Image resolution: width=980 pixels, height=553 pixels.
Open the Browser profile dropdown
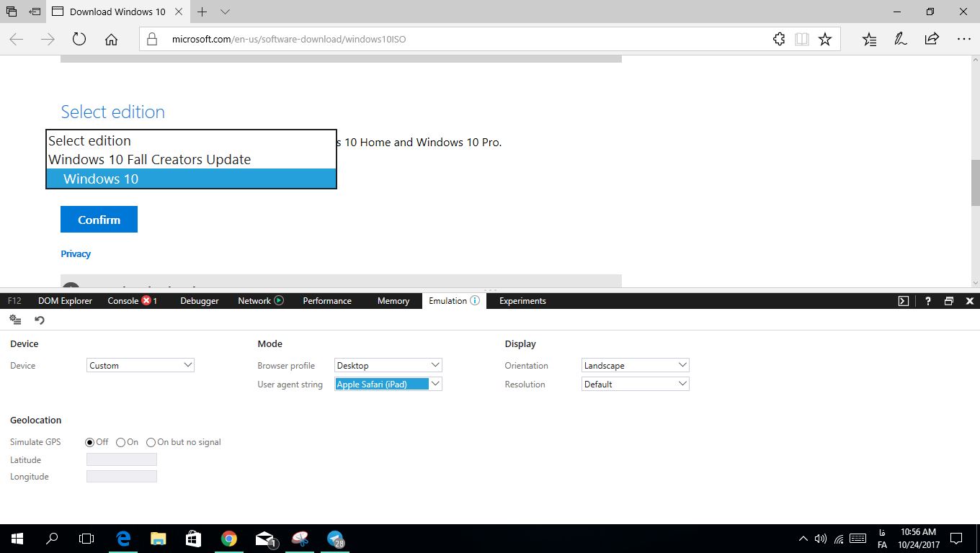pos(388,365)
